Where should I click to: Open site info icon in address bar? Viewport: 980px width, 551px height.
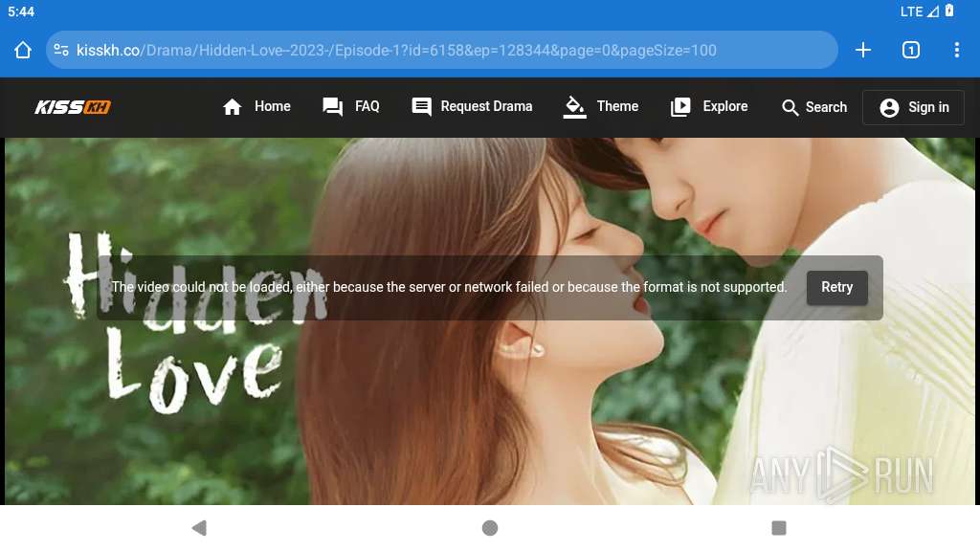pyautogui.click(x=61, y=50)
